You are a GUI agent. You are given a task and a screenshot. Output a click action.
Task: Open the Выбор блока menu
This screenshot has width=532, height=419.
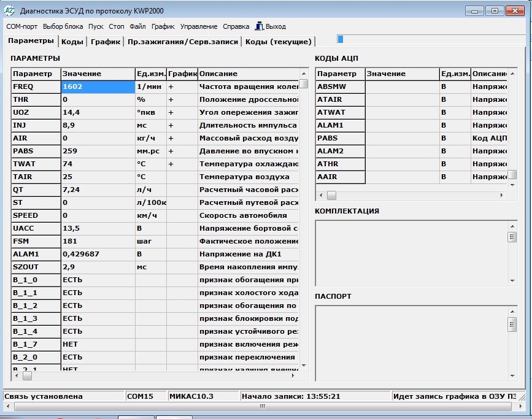point(63,26)
